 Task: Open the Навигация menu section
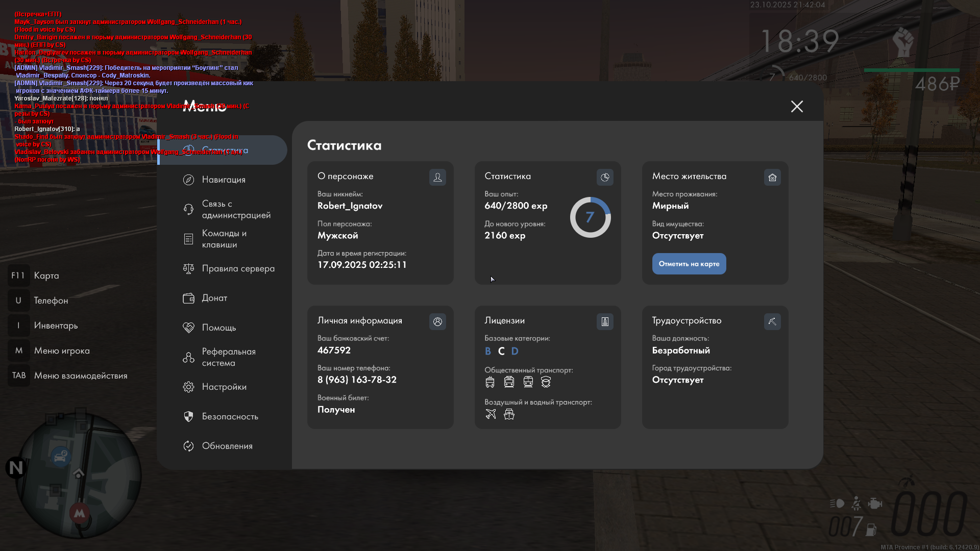[x=223, y=180]
